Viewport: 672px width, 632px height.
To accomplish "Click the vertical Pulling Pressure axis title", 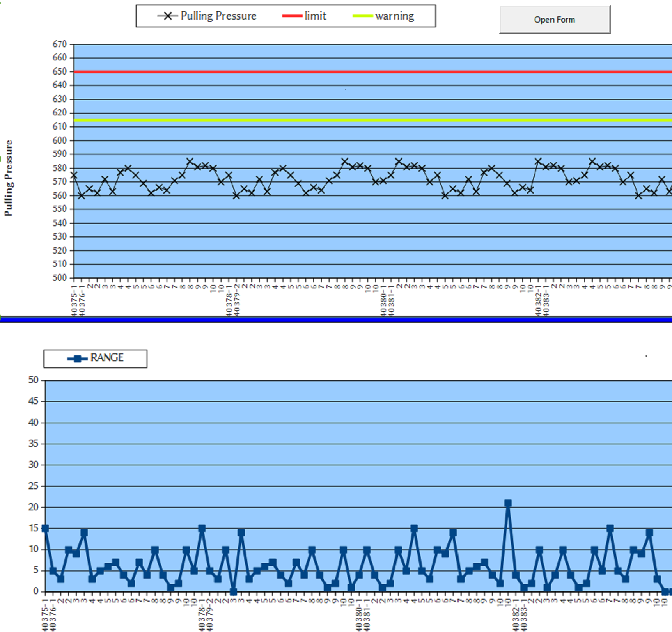I will [x=9, y=178].
